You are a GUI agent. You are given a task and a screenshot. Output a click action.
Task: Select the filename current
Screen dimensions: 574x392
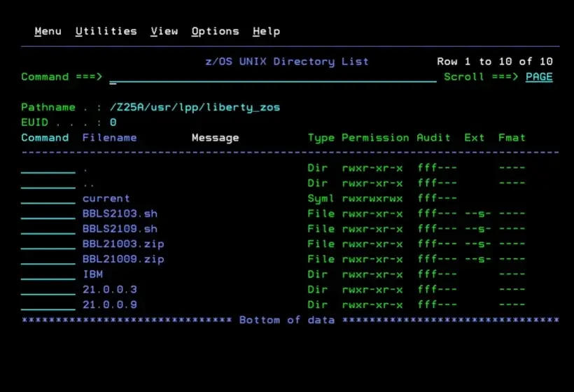pos(106,198)
